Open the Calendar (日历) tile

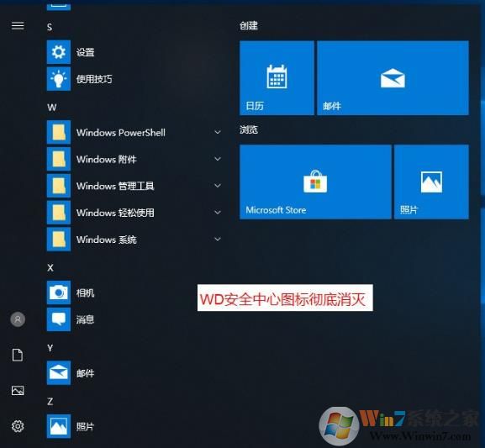pyautogui.click(x=277, y=78)
